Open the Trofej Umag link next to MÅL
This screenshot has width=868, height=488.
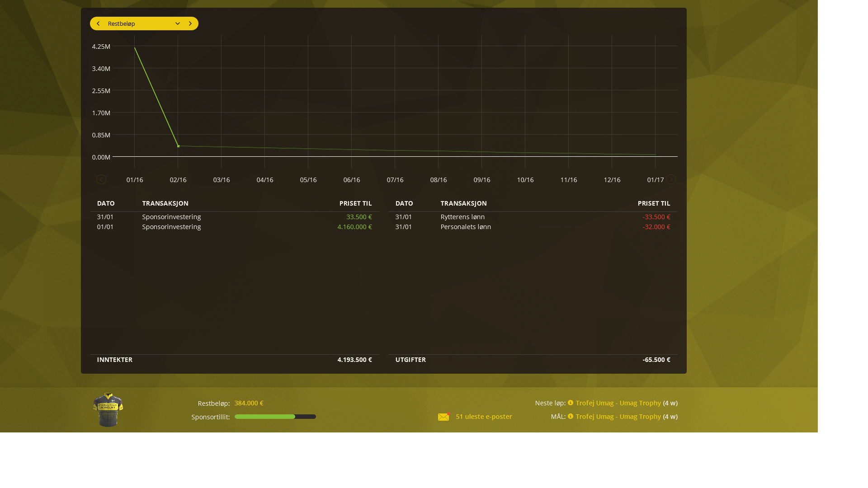(x=618, y=417)
